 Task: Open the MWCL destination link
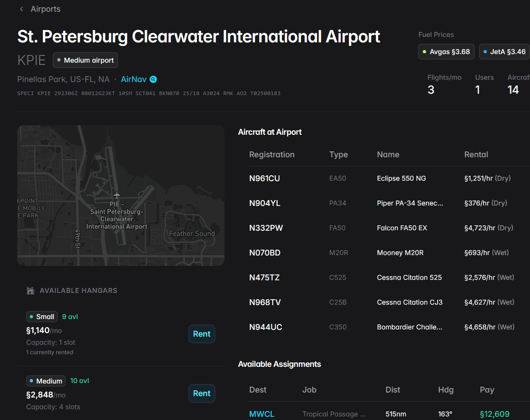click(x=261, y=414)
